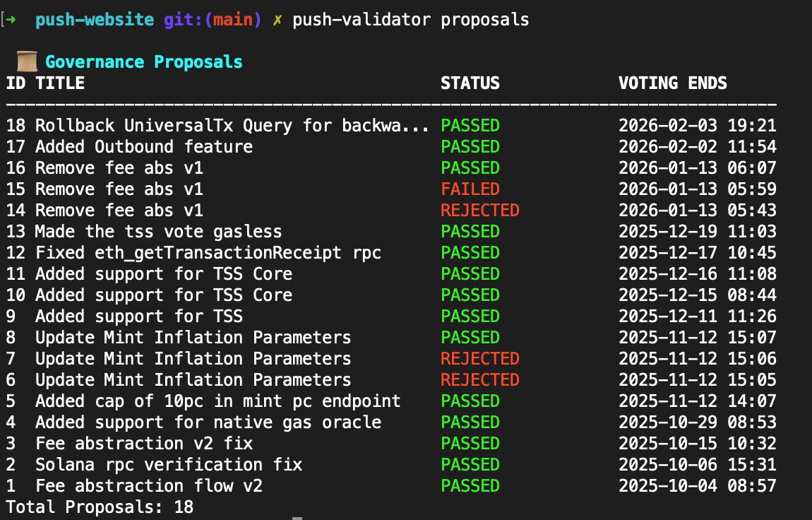Click the 'ID' column header
Viewport: 812px width, 520px height.
(x=16, y=83)
